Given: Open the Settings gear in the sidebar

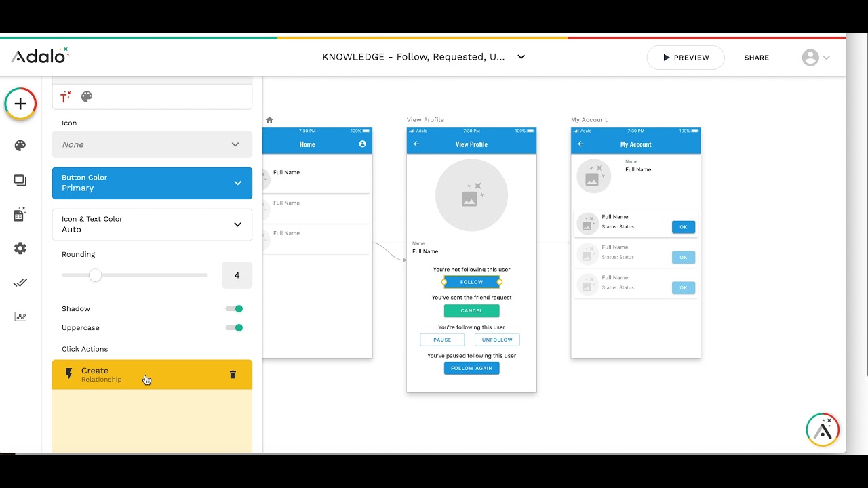Looking at the screenshot, I should (x=20, y=249).
